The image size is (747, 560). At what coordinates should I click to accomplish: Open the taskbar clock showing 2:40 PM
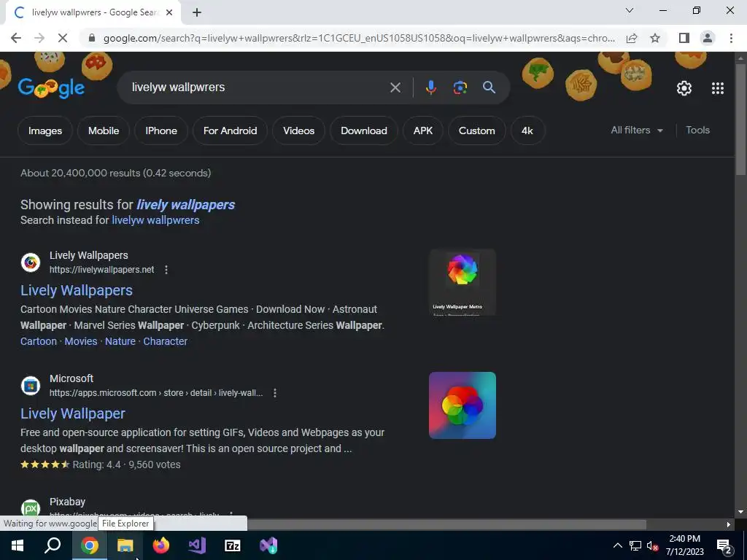[x=684, y=545]
